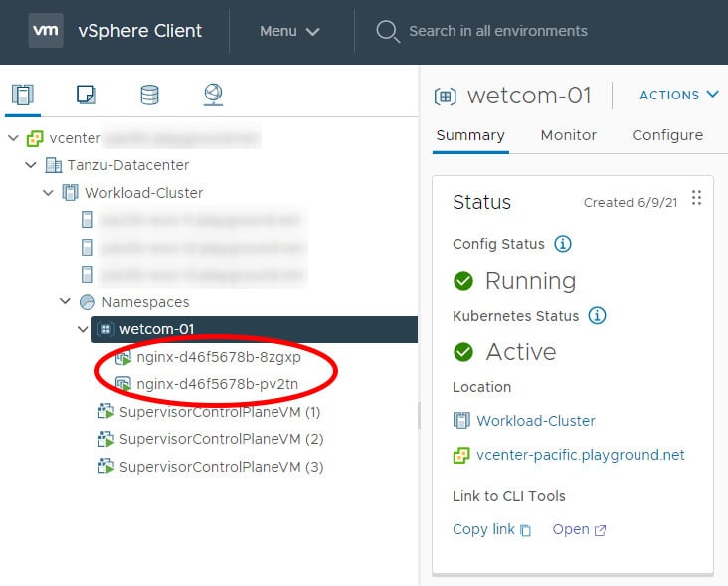Select the first blurred host icon
Image resolution: width=728 pixels, height=586 pixels.
coord(88,220)
